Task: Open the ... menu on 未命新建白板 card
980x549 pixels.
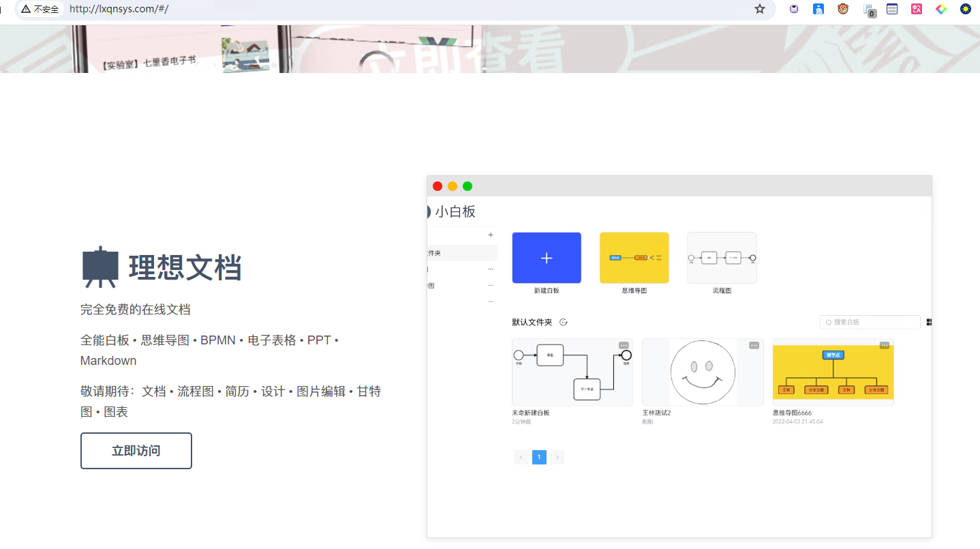Action: pyautogui.click(x=624, y=346)
